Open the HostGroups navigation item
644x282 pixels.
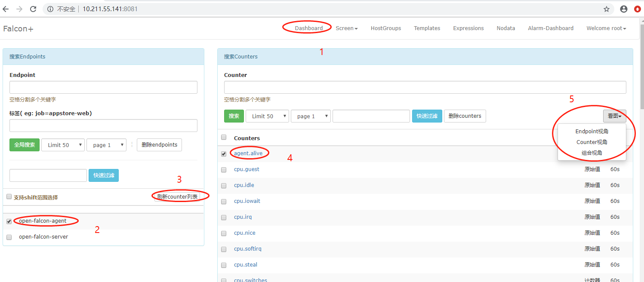tap(385, 28)
